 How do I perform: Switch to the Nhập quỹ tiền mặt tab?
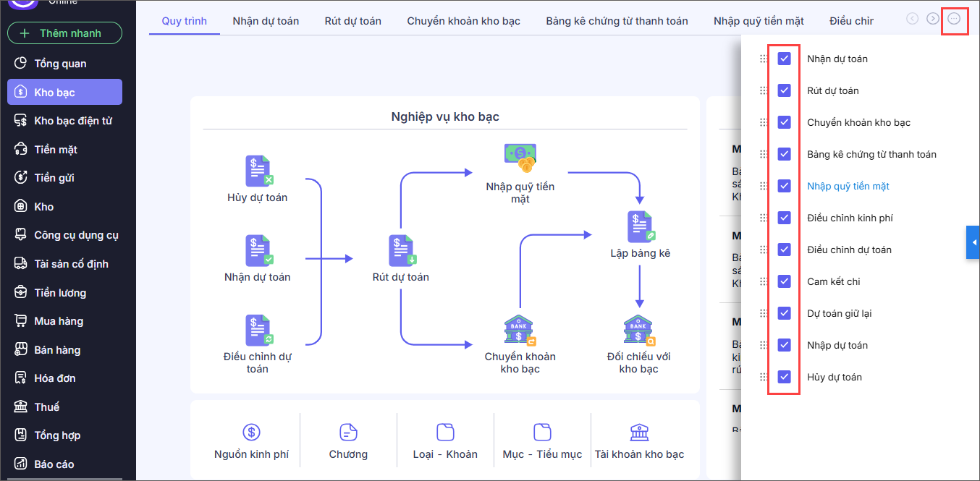[x=759, y=21]
